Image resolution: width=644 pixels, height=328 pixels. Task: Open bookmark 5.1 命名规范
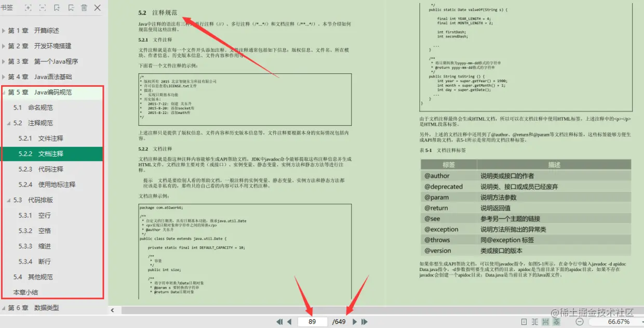tap(33, 108)
